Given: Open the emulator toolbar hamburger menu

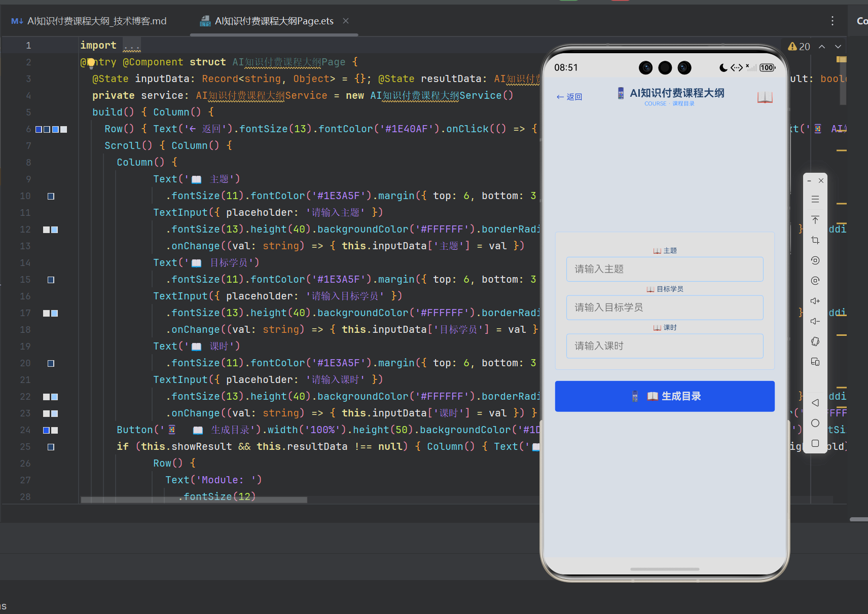Looking at the screenshot, I should [815, 199].
